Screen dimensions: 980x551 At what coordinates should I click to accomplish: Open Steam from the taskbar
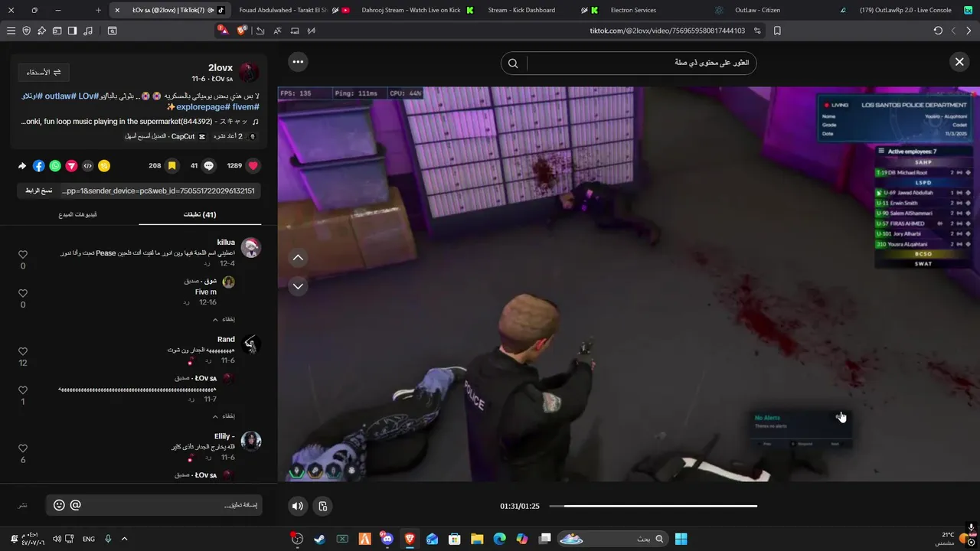[x=319, y=539]
